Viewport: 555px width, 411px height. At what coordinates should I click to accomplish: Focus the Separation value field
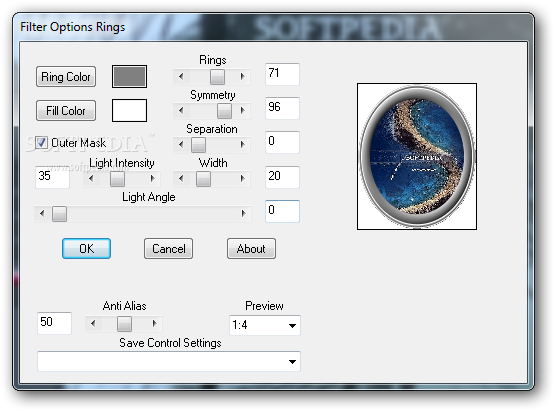click(282, 142)
